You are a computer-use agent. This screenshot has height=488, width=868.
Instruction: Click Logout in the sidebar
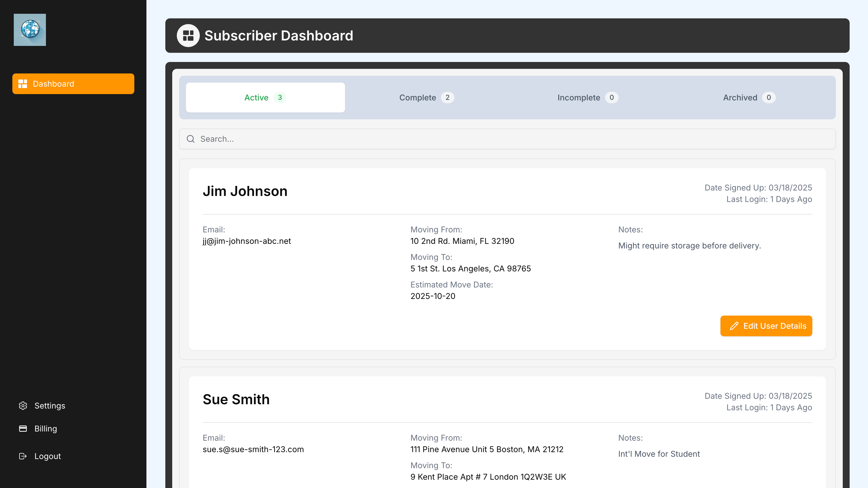click(x=48, y=456)
